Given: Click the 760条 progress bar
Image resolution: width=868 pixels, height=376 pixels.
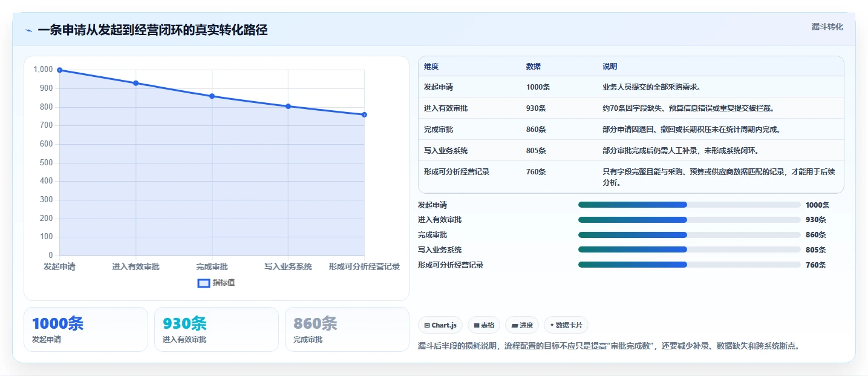Looking at the screenshot, I should [x=690, y=265].
